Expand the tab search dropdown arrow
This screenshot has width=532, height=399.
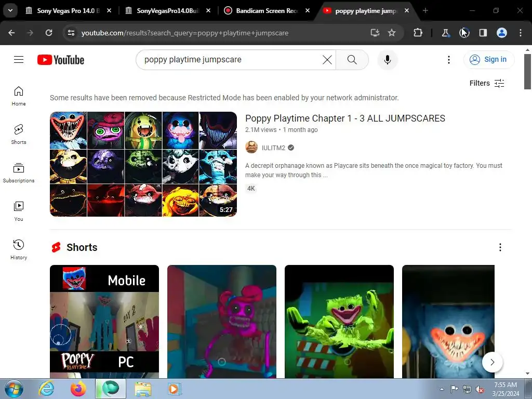pyautogui.click(x=10, y=10)
